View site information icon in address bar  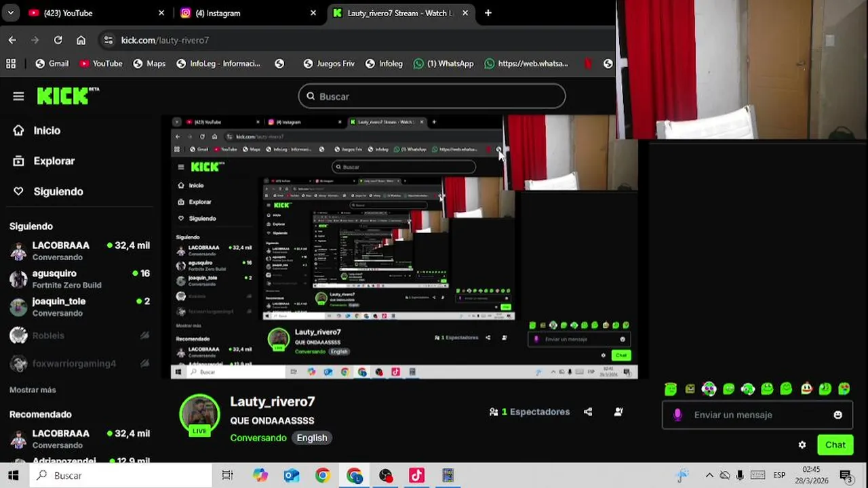click(108, 40)
